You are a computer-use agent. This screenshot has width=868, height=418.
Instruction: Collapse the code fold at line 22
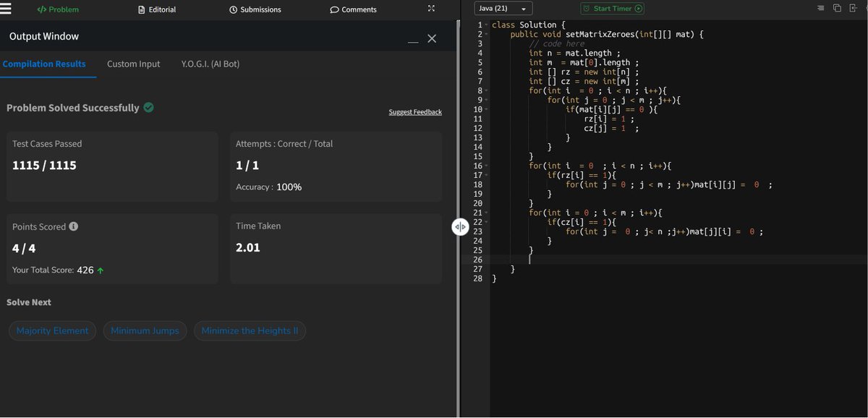click(x=486, y=223)
